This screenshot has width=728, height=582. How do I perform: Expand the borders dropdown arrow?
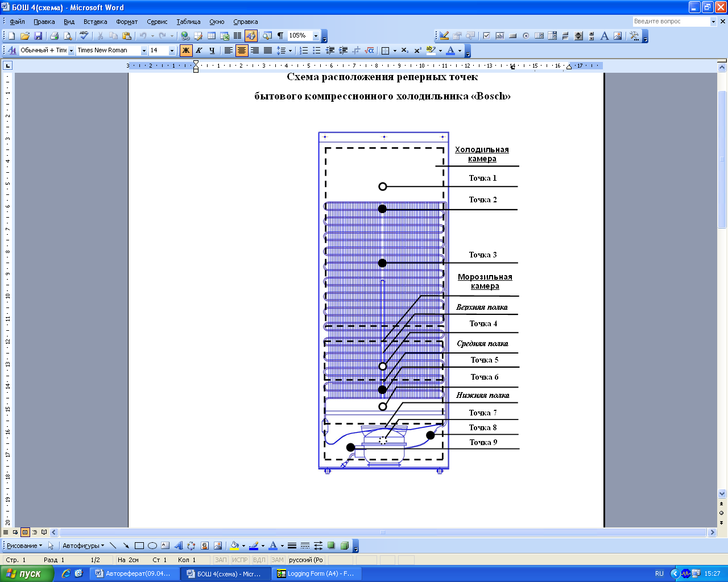(x=395, y=51)
